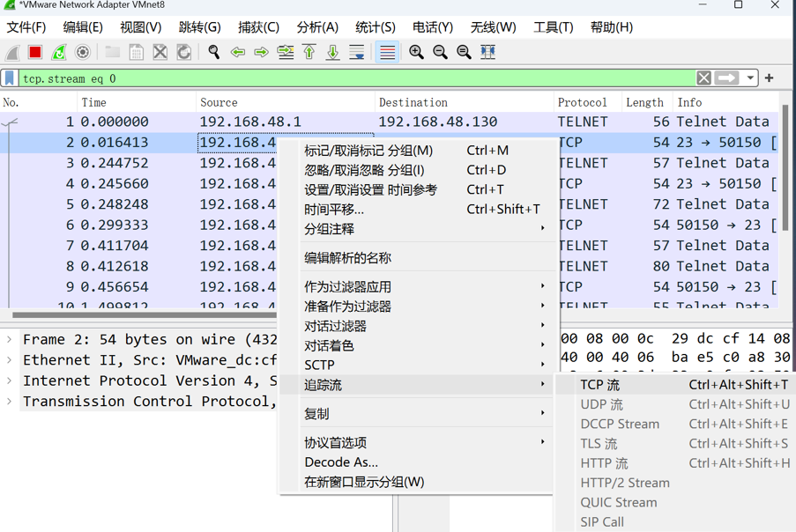
Task: Open a capture file folder icon
Action: coord(112,52)
